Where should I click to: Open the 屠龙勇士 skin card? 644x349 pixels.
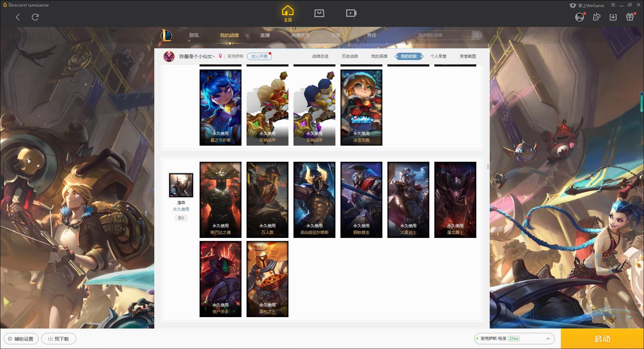[x=455, y=200]
